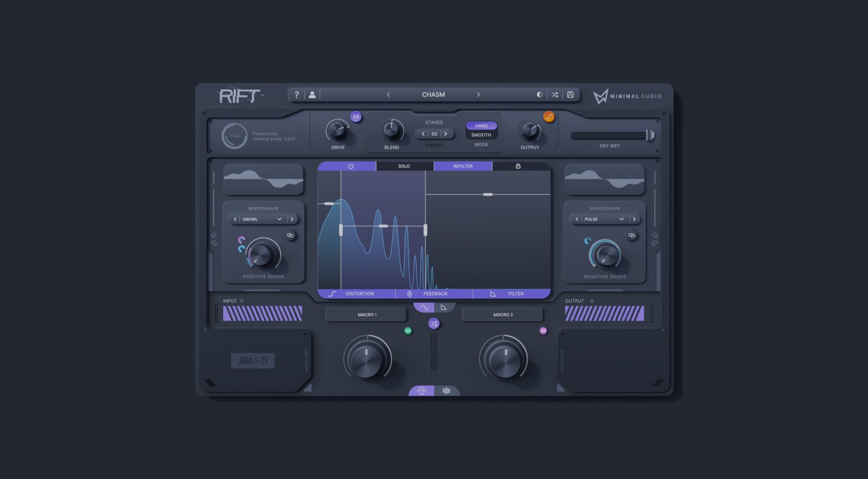This screenshot has height=479, width=868.
Task: Enable SMOOTH mode
Action: [481, 135]
